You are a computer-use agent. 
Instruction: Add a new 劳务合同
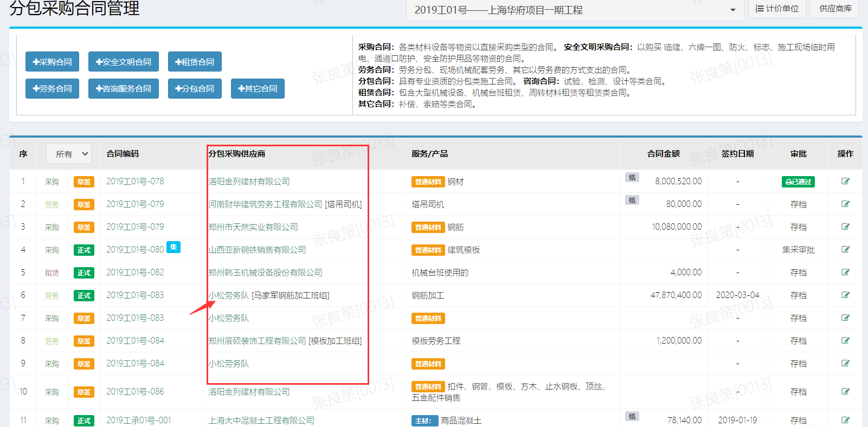pos(53,88)
